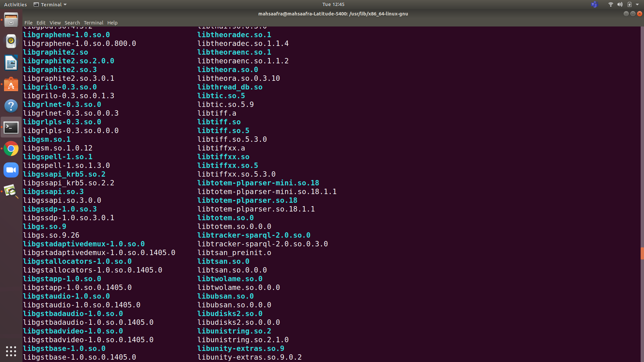Click the terminal scrollbar thumb

point(642,253)
